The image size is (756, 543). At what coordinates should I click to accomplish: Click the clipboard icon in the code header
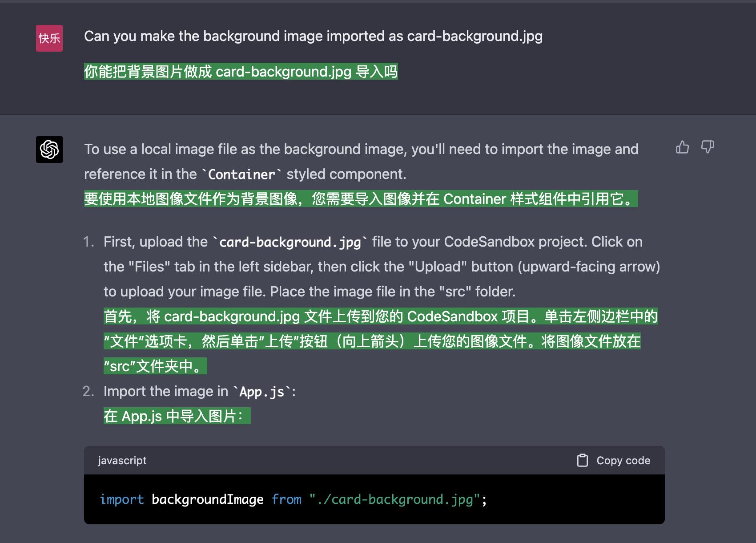click(582, 460)
